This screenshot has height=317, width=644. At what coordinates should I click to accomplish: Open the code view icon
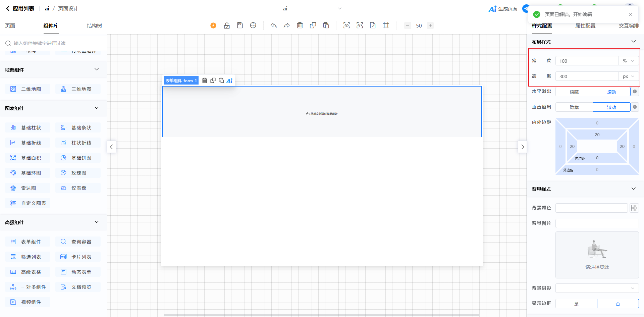point(360,25)
